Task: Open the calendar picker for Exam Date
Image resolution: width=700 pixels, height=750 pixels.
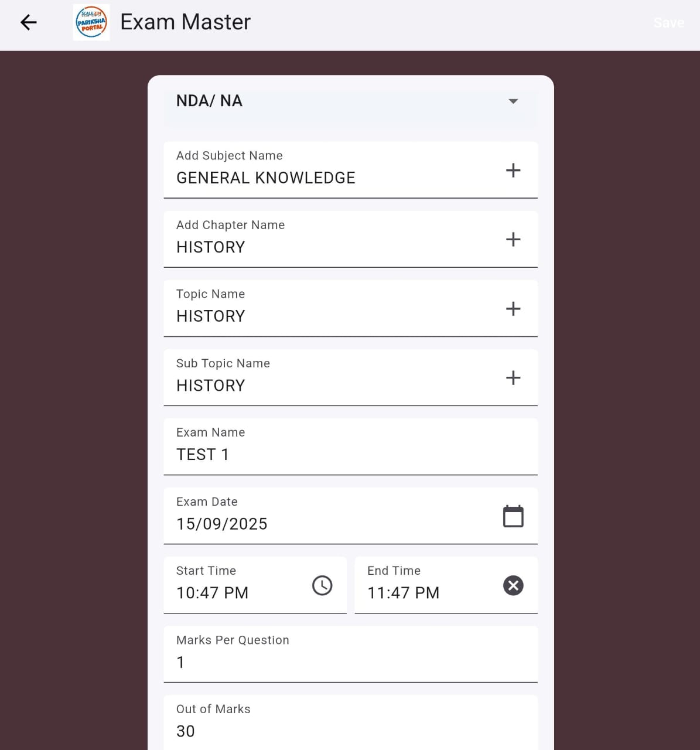Action: (513, 516)
